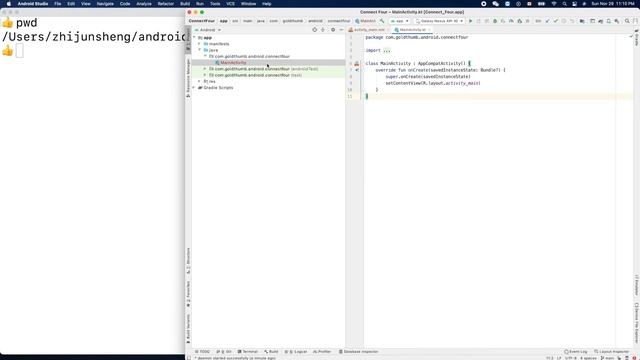Image resolution: width=640 pixels, height=360 pixels.
Task: Click the UTF-8 encoding in status bar
Action: pyautogui.click(x=571, y=358)
